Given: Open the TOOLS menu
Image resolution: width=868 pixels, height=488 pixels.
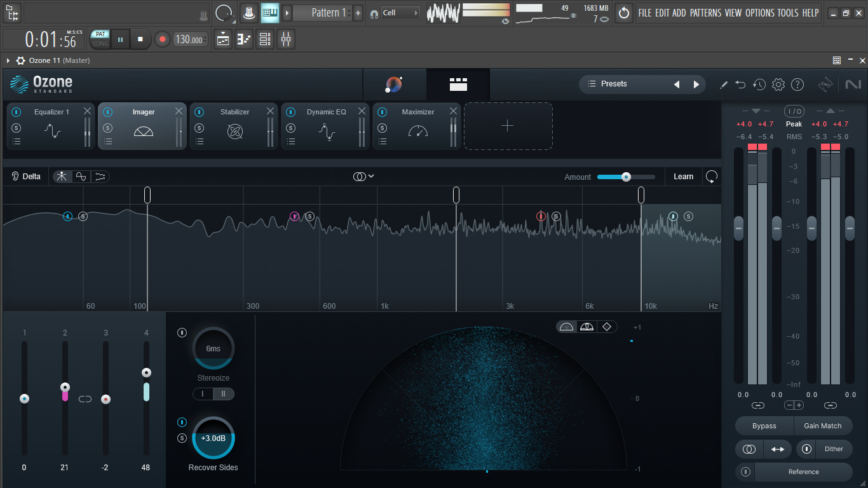Looking at the screenshot, I should (x=788, y=13).
